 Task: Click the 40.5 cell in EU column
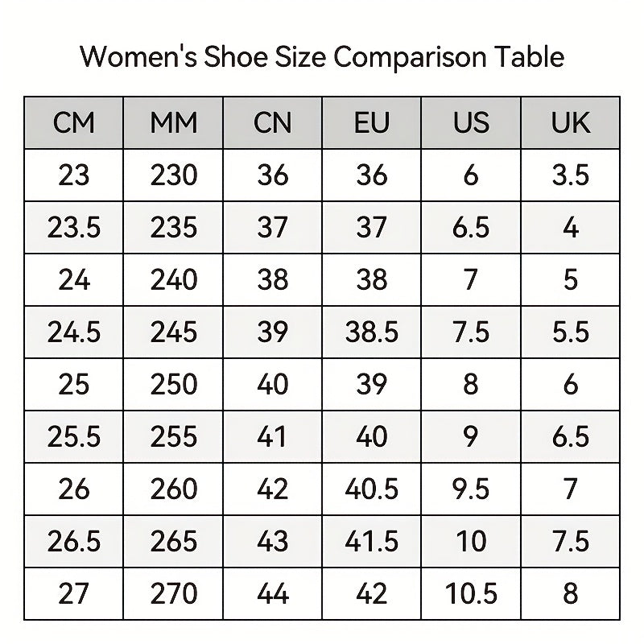click(x=372, y=489)
